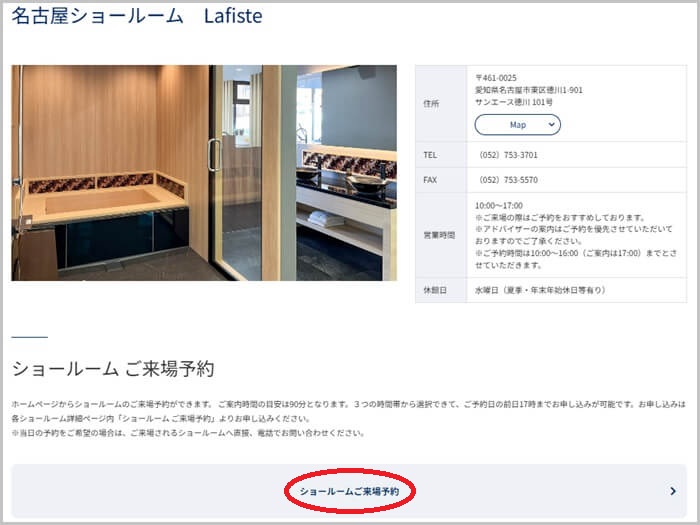Select the FAX row label cell
Viewport: 700px width, 525px height.
point(432,180)
